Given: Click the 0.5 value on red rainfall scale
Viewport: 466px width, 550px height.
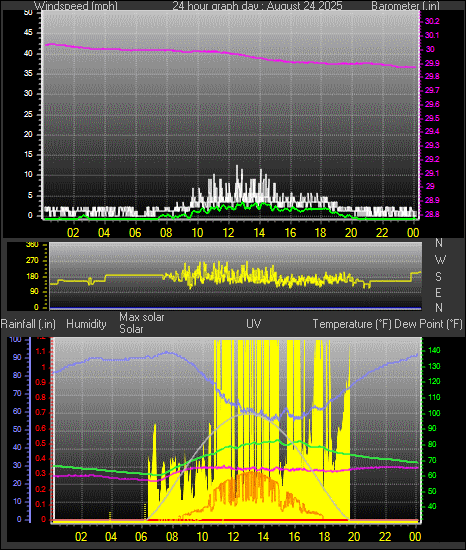Looking at the screenshot, I should pyautogui.click(x=41, y=443).
